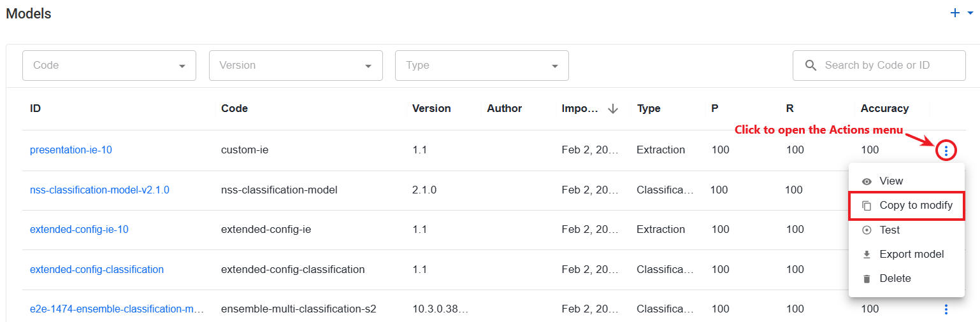This screenshot has width=980, height=322.
Task: Open the Version filter dropdown
Action: [x=296, y=66]
